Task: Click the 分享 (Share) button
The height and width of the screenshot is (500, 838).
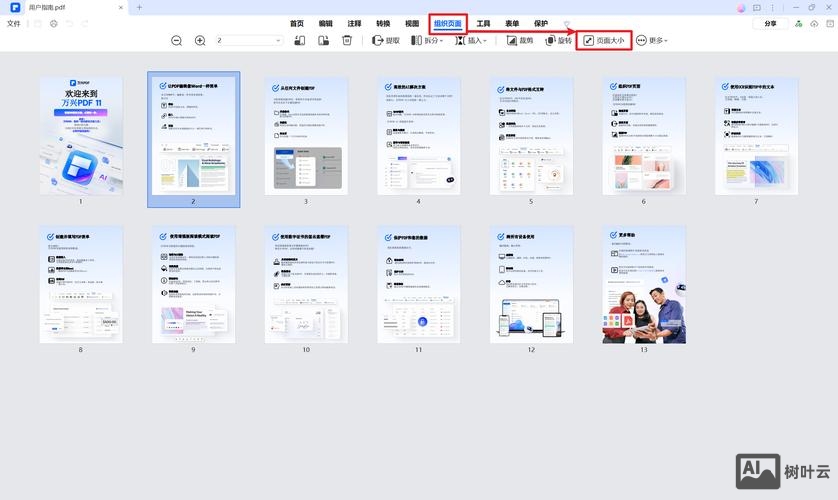Action: point(770,23)
